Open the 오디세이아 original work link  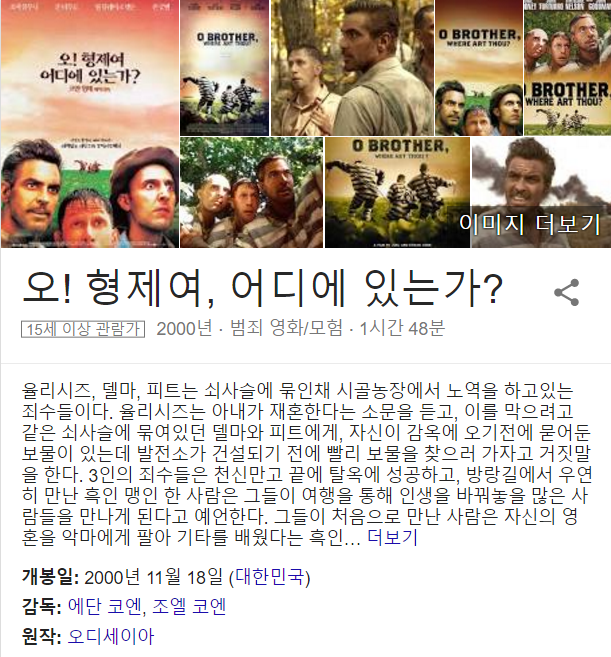(x=111, y=636)
